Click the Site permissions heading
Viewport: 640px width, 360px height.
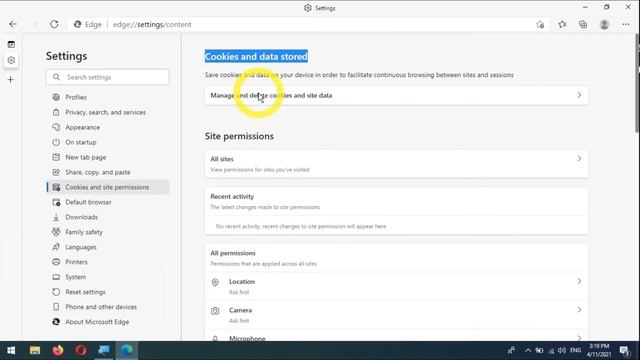[x=239, y=136]
